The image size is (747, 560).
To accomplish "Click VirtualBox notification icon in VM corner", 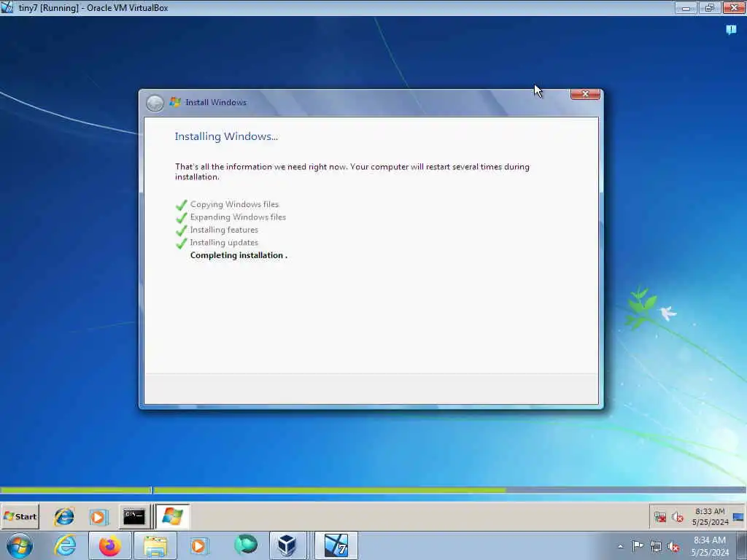I will (x=731, y=30).
